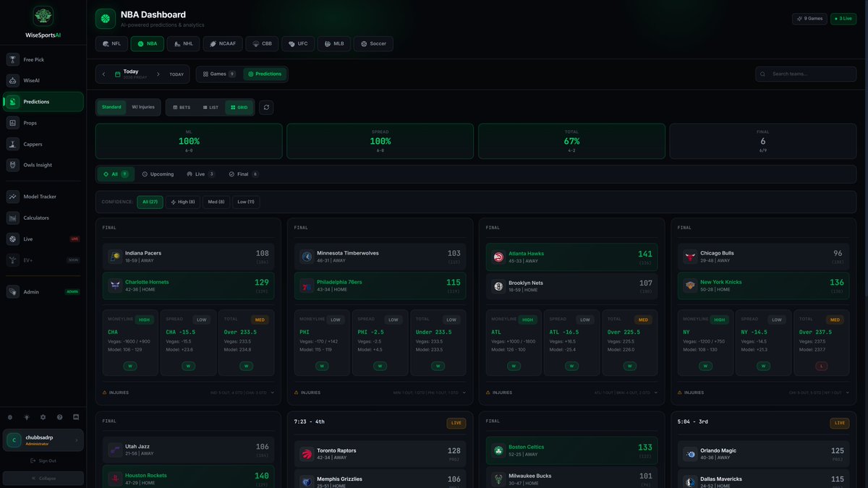
Task: Click the Boston Celtics team logo
Action: [498, 450]
